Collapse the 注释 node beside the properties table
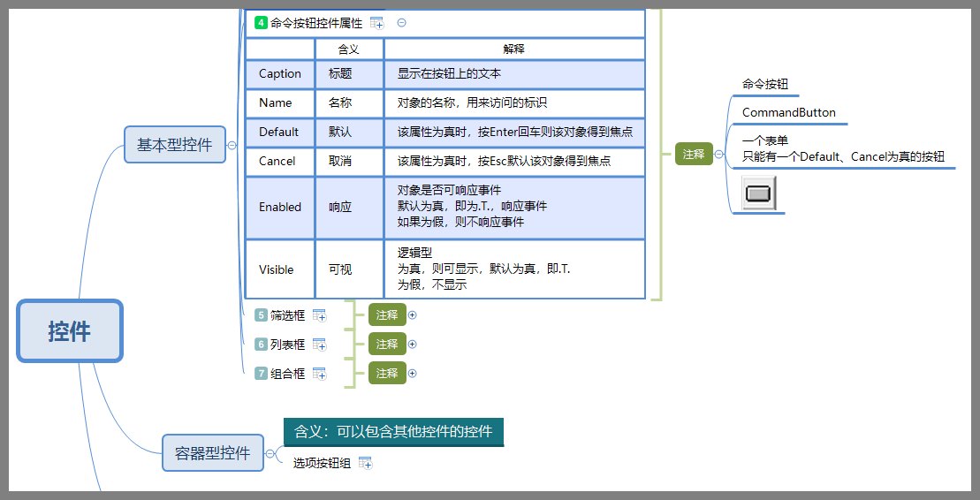The image size is (980, 500). pyautogui.click(x=718, y=154)
